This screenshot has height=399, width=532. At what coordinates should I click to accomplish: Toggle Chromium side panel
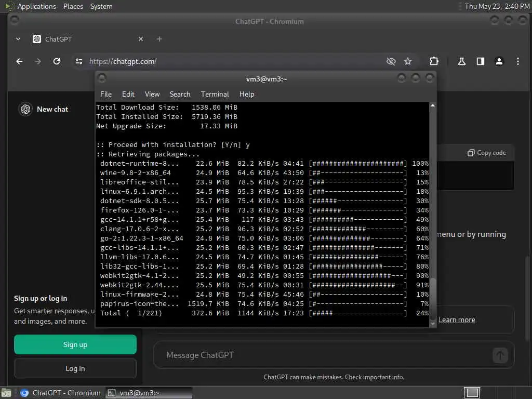point(481,61)
